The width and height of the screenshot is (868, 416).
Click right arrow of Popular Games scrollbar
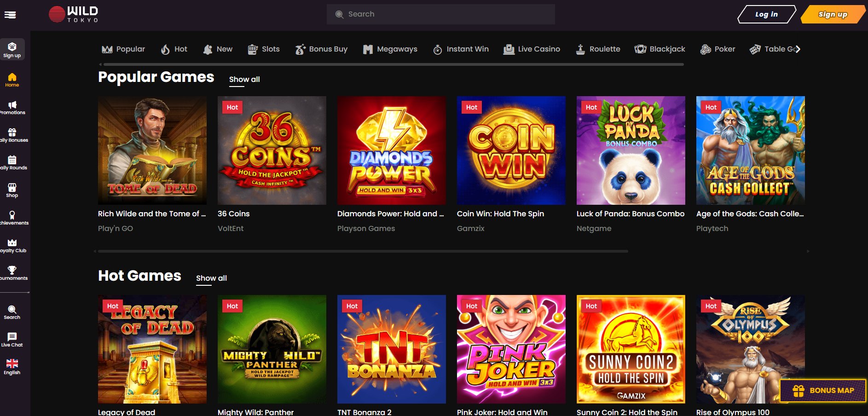[808, 251]
